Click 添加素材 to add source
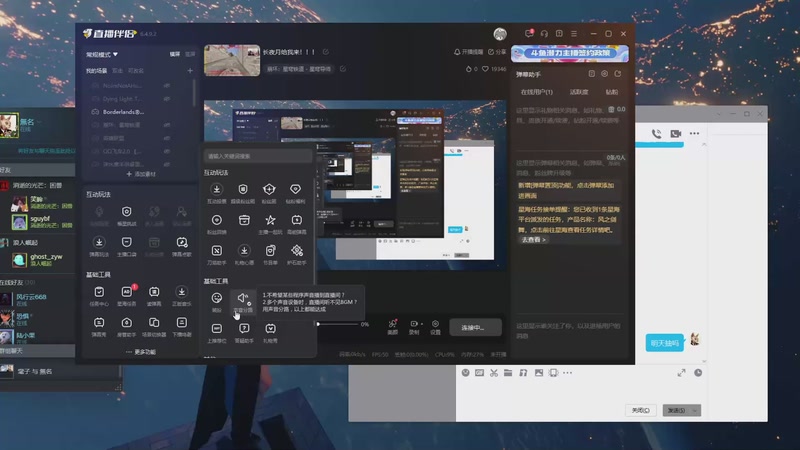The height and width of the screenshot is (450, 800). click(x=141, y=174)
